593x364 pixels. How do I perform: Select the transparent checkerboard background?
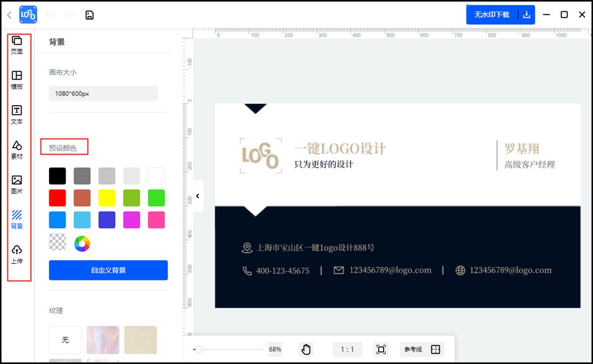coord(57,242)
